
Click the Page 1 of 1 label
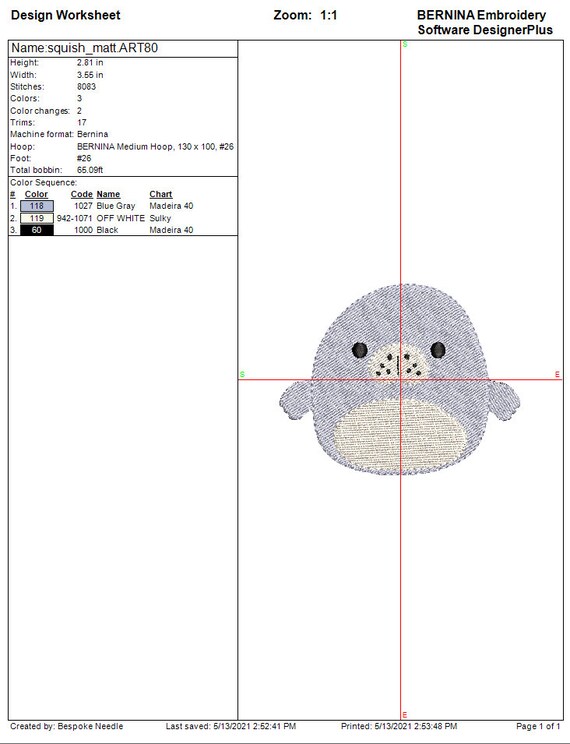tap(538, 726)
